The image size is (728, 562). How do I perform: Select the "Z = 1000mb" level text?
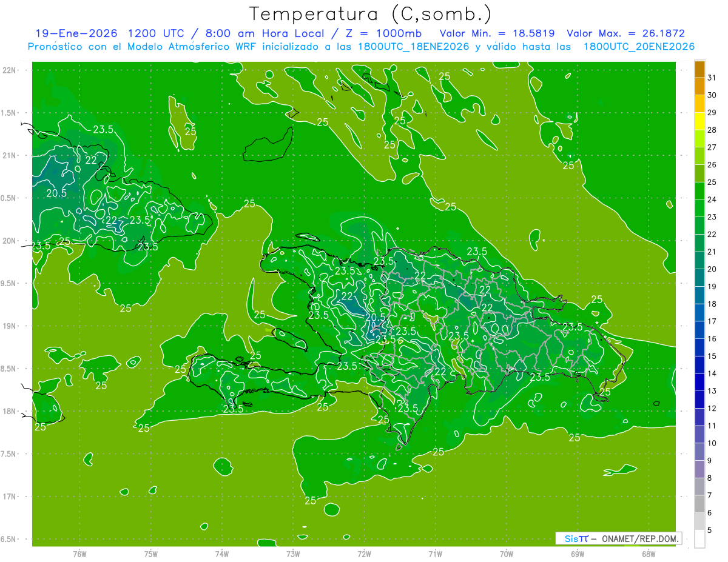pos(383,33)
